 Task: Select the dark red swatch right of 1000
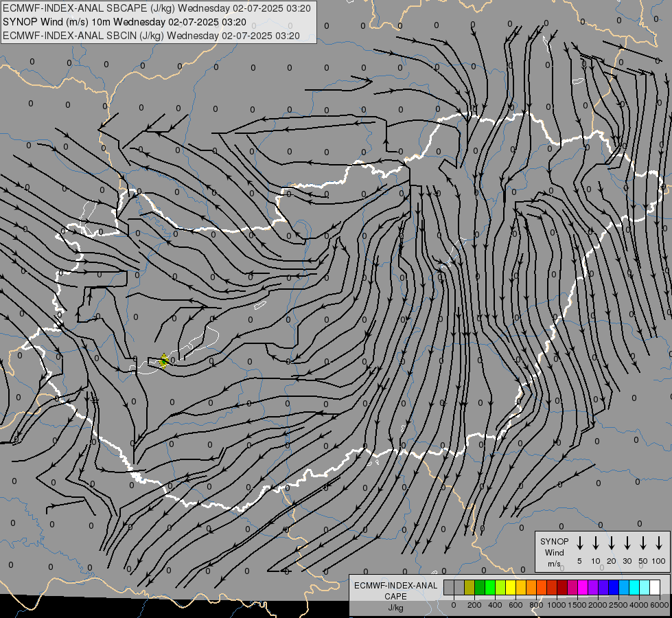click(562, 587)
